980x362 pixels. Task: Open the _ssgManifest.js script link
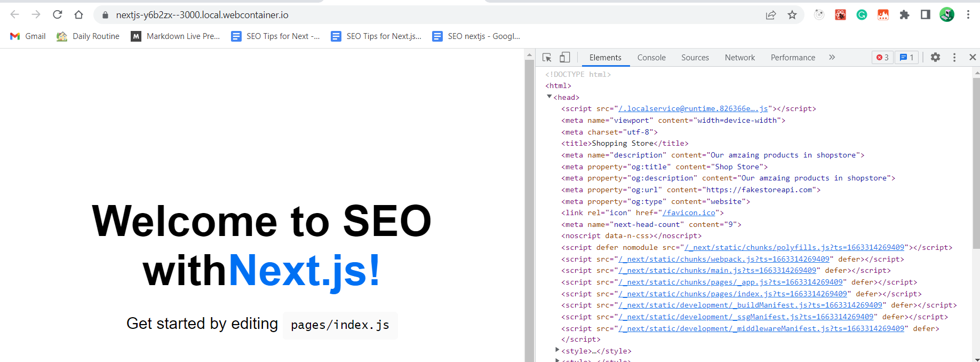(x=746, y=317)
